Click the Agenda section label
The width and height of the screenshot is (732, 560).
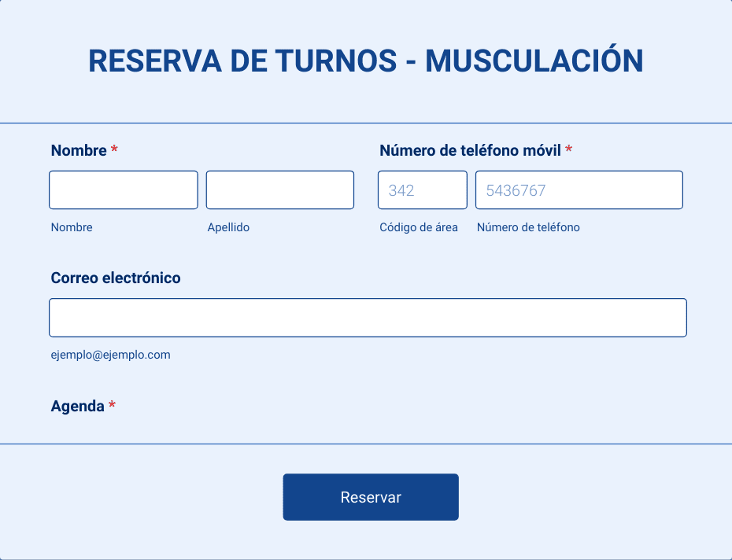77,406
